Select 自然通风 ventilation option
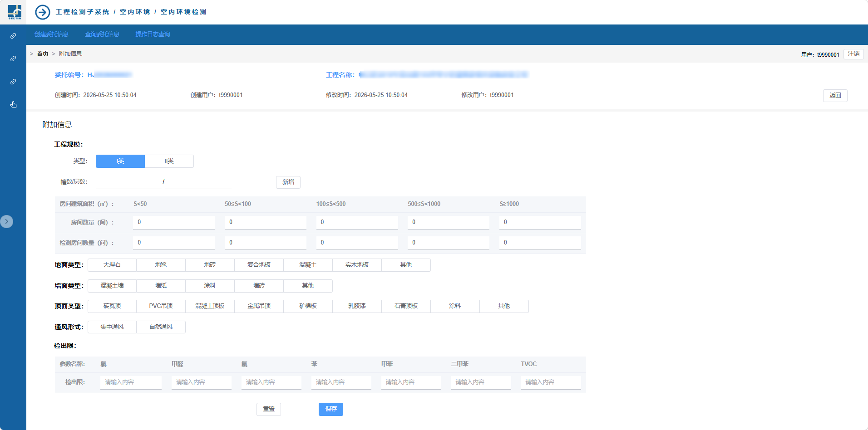Viewport: 868px width, 430px height. pos(161,327)
